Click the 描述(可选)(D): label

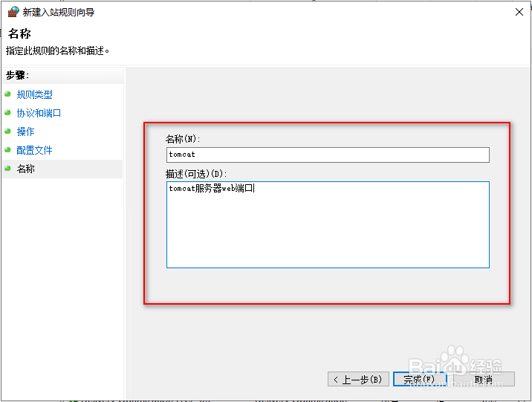coord(196,174)
